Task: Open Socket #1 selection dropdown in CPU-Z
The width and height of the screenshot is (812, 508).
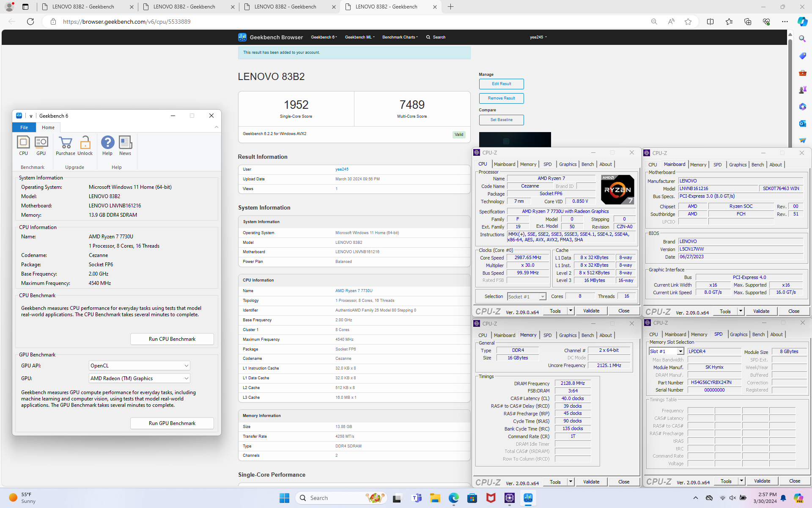Action: [x=527, y=297]
